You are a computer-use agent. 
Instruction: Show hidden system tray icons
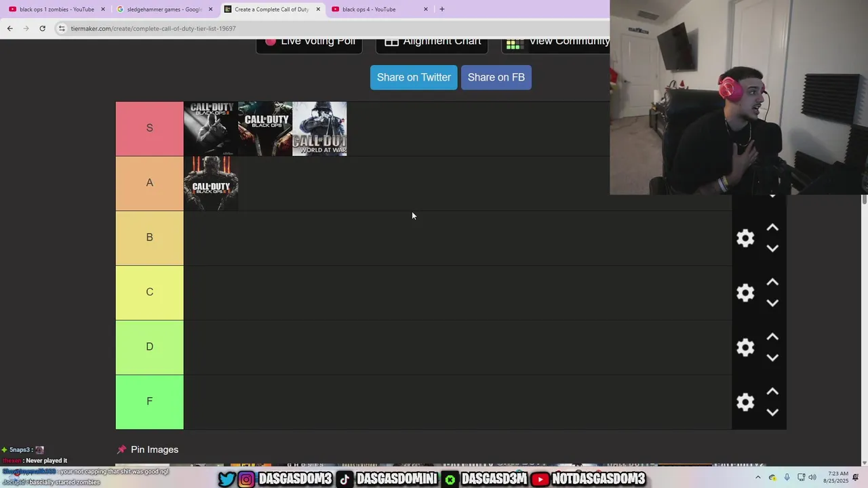[758, 478]
